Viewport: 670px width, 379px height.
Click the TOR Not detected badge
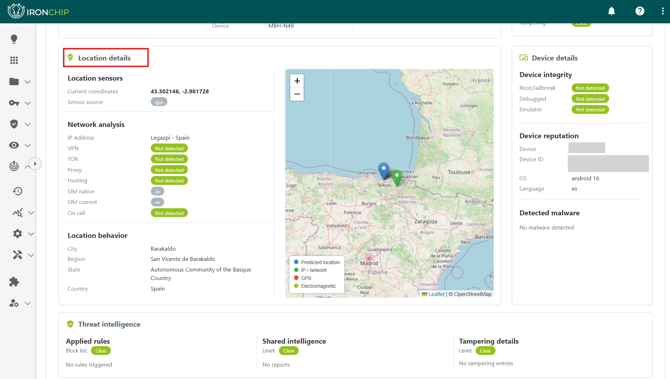tap(169, 159)
